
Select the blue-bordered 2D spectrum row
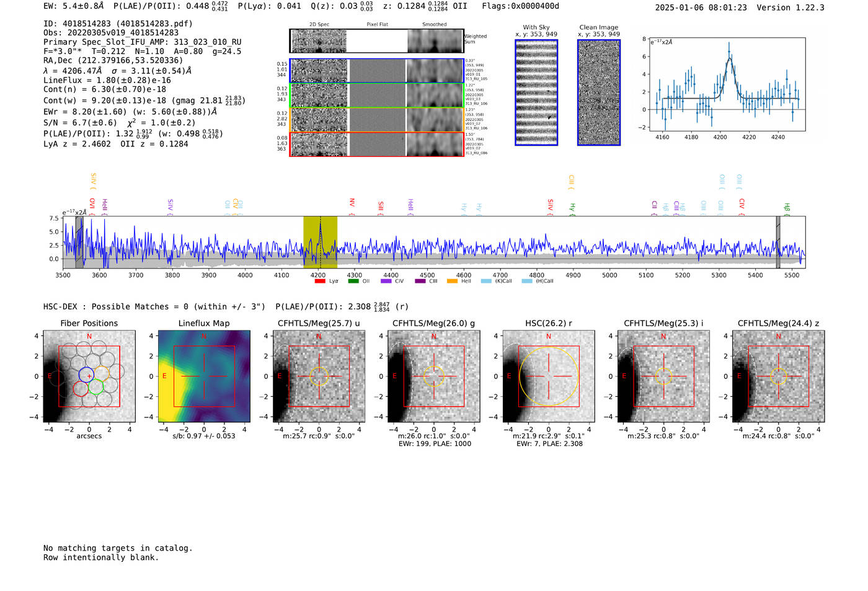pyautogui.click(x=377, y=71)
